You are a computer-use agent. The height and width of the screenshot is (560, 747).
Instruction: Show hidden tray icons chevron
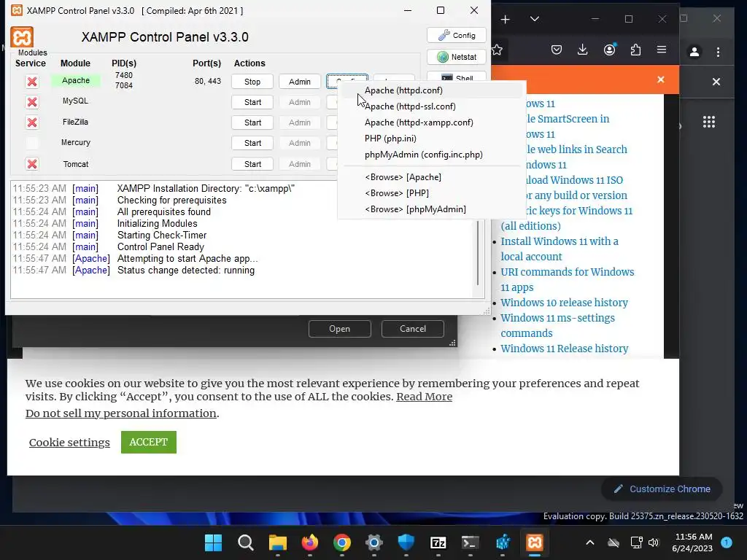click(589, 542)
